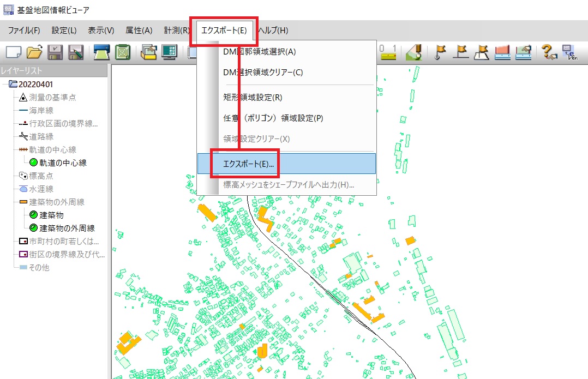588x379 pixels.
Task: Click the green area ruler with hand icon
Action: [523, 52]
